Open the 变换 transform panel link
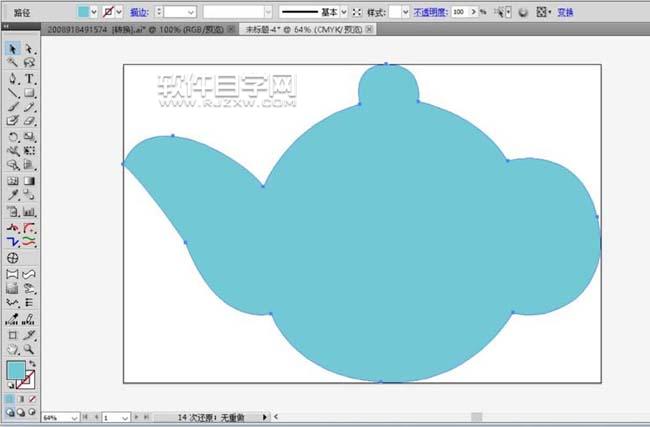The image size is (650, 427). click(565, 12)
